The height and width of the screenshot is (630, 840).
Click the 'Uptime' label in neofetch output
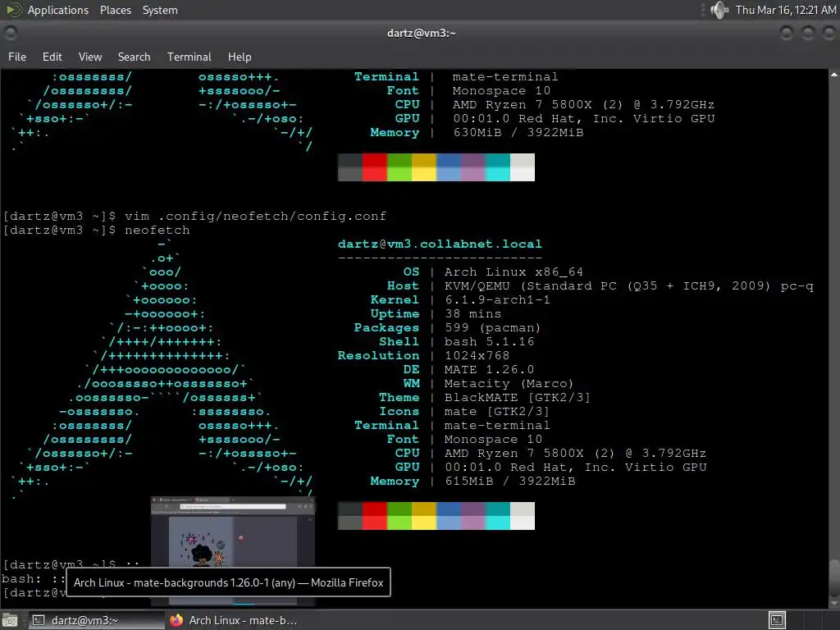(395, 313)
